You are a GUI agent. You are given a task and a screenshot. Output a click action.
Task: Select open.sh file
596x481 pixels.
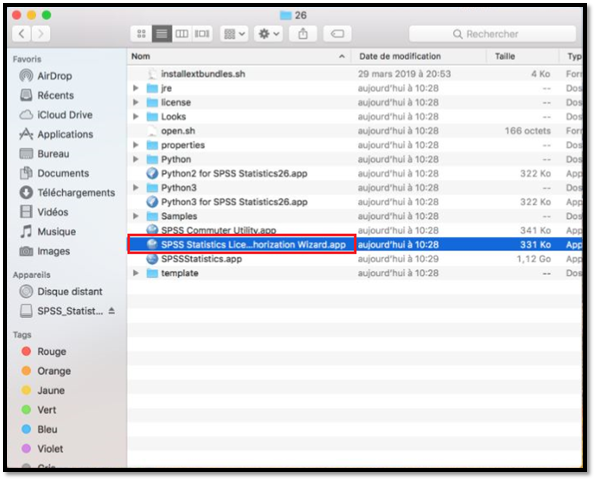pyautogui.click(x=355, y=131)
